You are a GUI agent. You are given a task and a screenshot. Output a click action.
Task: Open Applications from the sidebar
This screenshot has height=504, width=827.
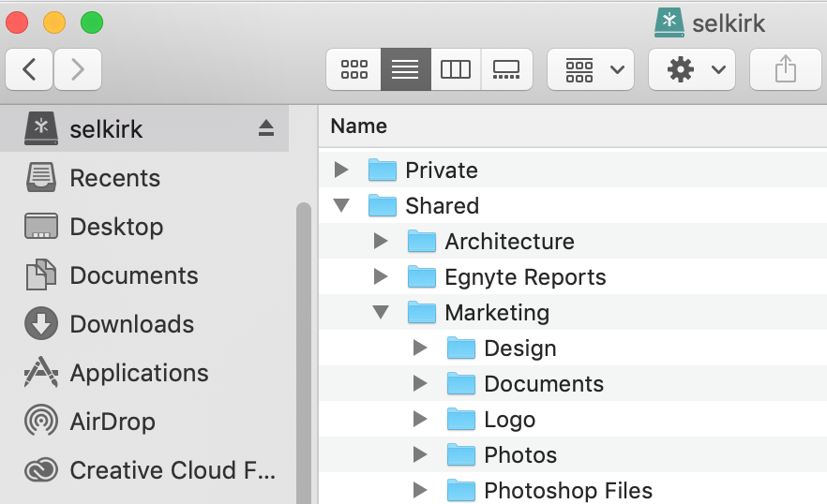pos(139,373)
